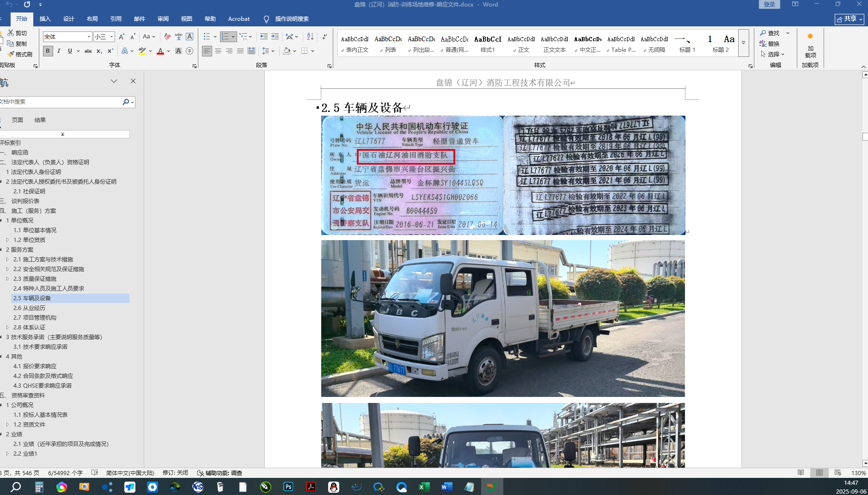Switch to the 引用 ribbon tab
Viewport: 868px width, 495px height.
[x=116, y=19]
